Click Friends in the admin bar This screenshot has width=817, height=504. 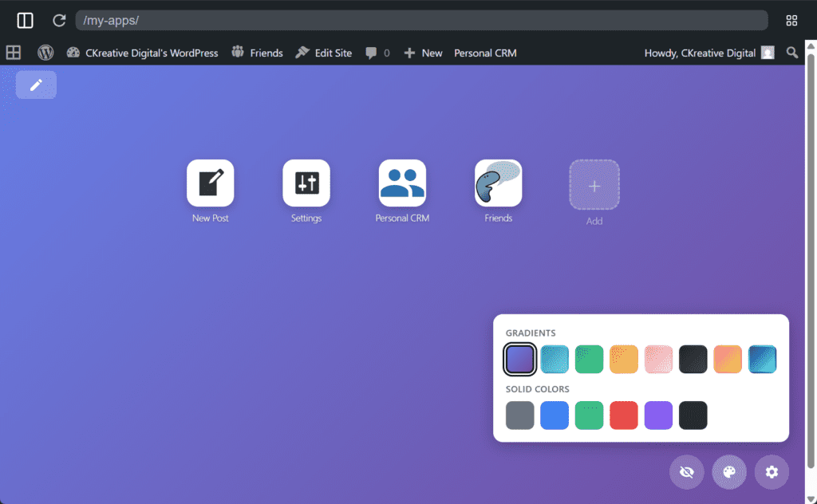(257, 53)
